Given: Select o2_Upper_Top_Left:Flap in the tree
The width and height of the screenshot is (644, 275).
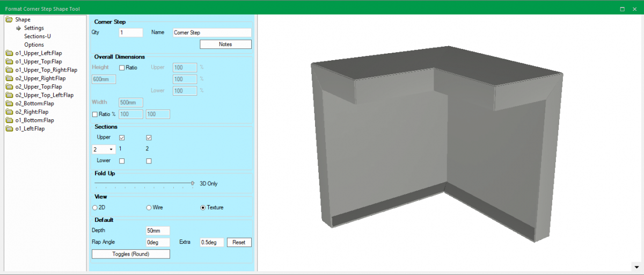Looking at the screenshot, I should tap(45, 95).
